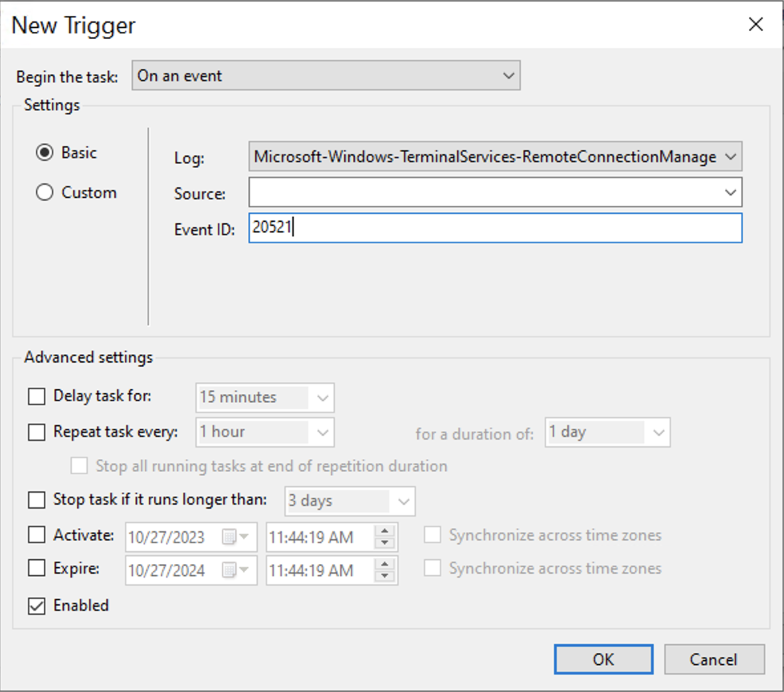Increase the Expire time with up arrow
The height and width of the screenshot is (692, 784).
pos(385,564)
